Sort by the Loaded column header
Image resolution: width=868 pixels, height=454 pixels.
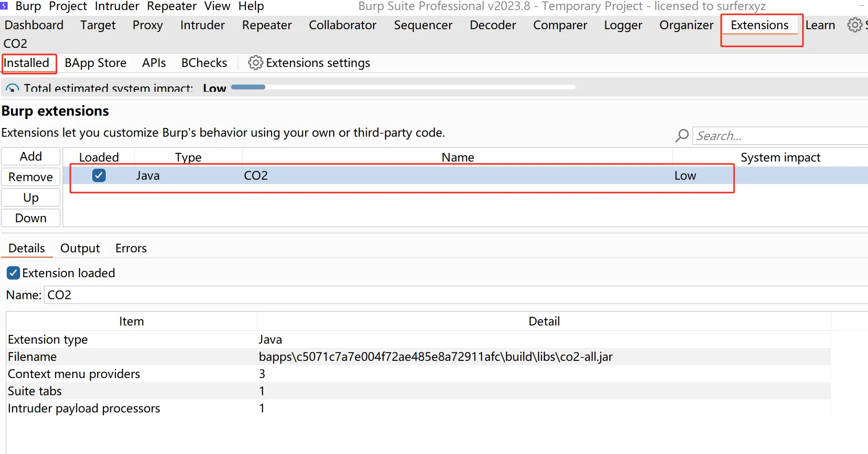[x=99, y=157]
